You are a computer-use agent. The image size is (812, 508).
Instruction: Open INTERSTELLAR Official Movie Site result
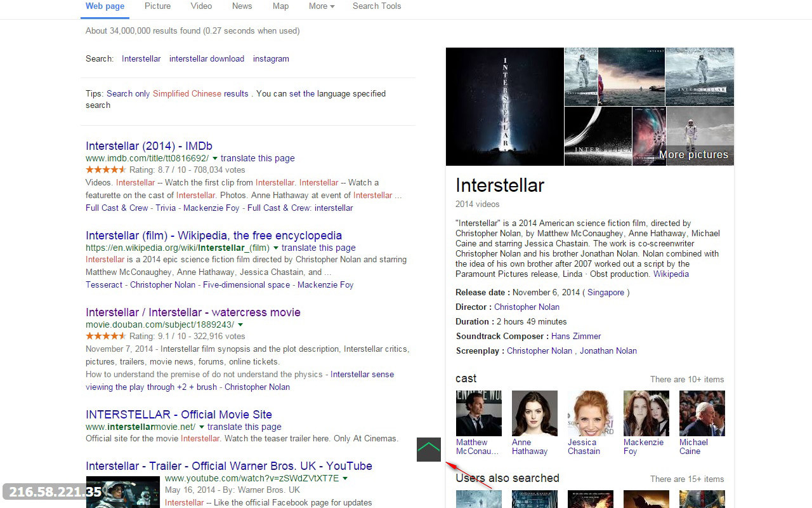click(x=179, y=415)
